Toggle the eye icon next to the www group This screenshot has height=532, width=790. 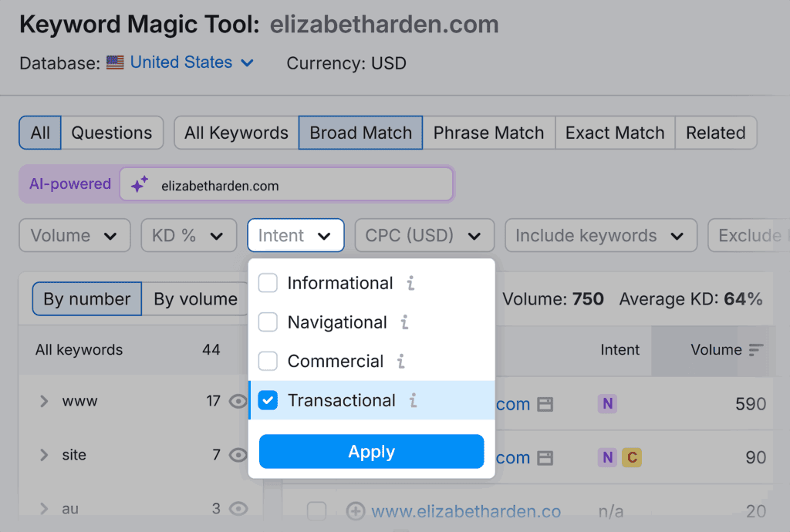(239, 401)
